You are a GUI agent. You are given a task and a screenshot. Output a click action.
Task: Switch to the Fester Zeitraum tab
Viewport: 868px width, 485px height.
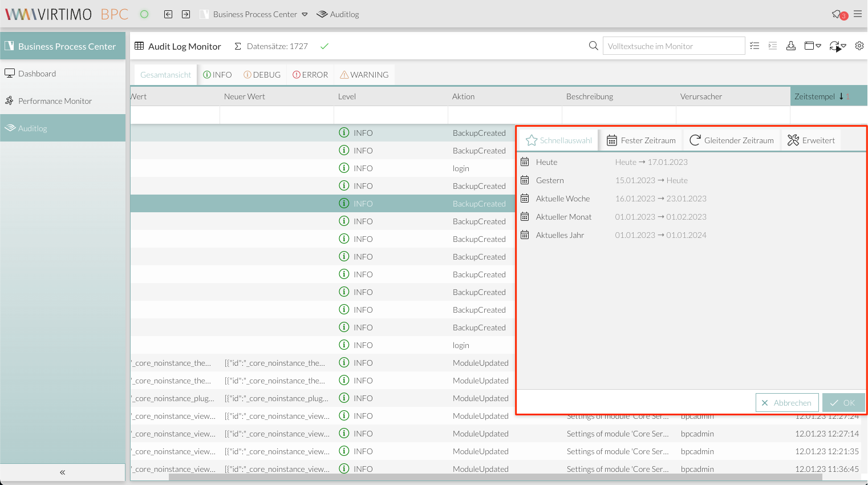[641, 140]
